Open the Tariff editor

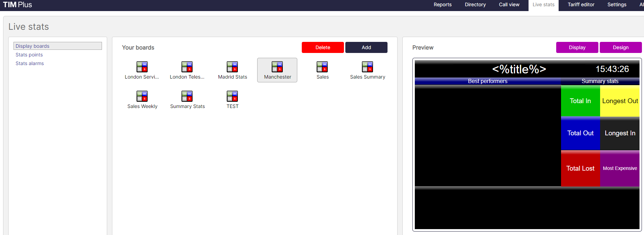pos(581,5)
